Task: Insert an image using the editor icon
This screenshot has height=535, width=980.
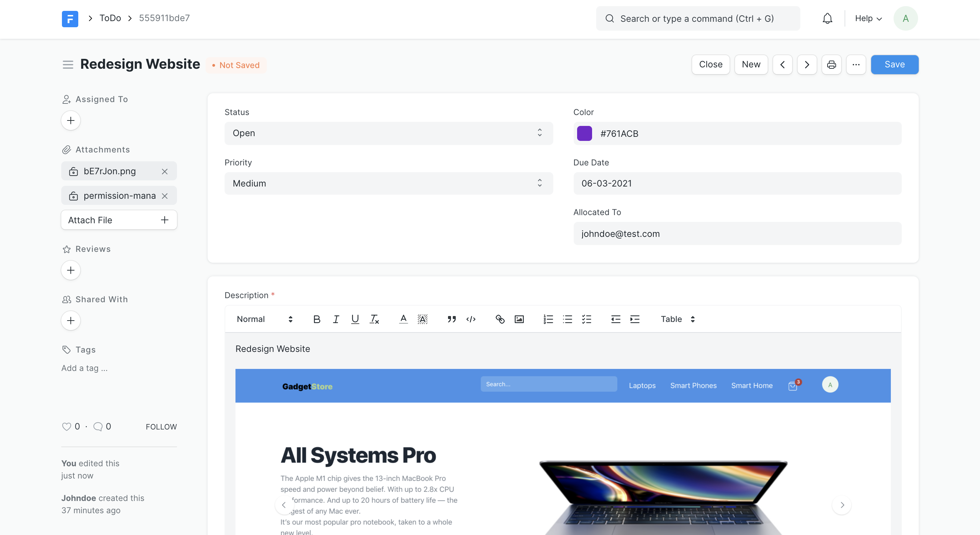Action: (x=519, y=319)
